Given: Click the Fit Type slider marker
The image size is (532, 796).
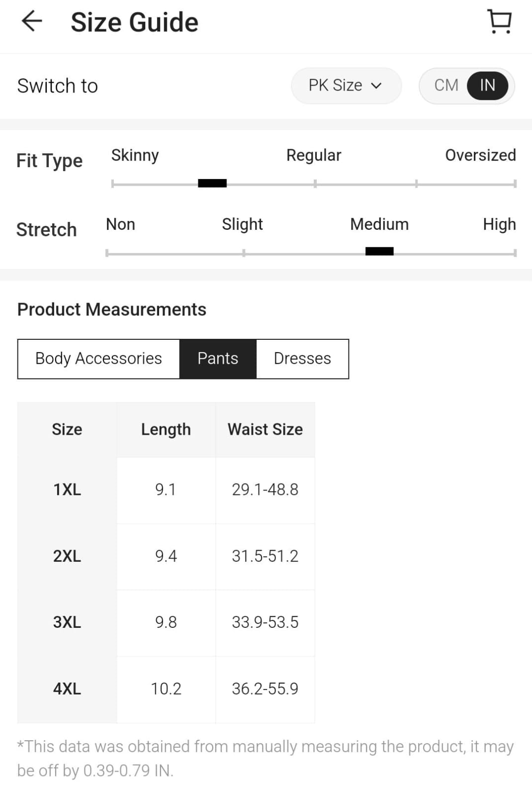Looking at the screenshot, I should coord(212,183).
